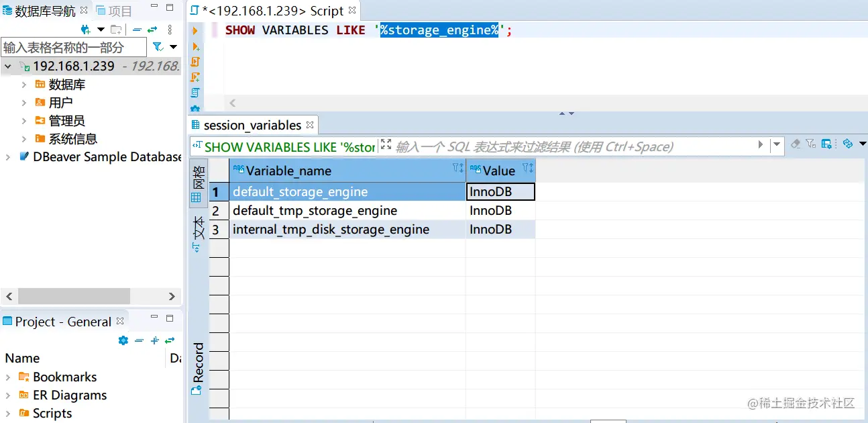Execute the SQL statement with the orange arrow

195,31
